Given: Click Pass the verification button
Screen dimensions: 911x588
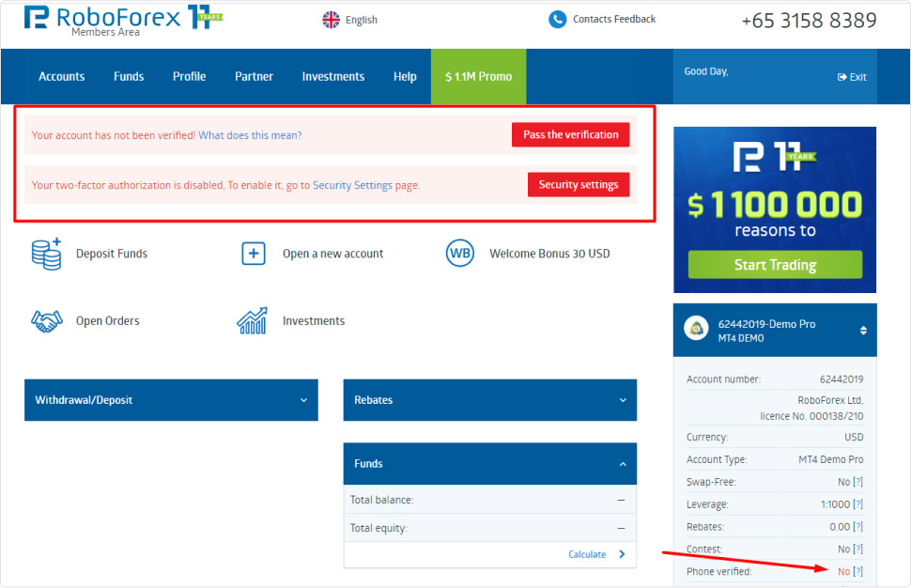Looking at the screenshot, I should (570, 135).
